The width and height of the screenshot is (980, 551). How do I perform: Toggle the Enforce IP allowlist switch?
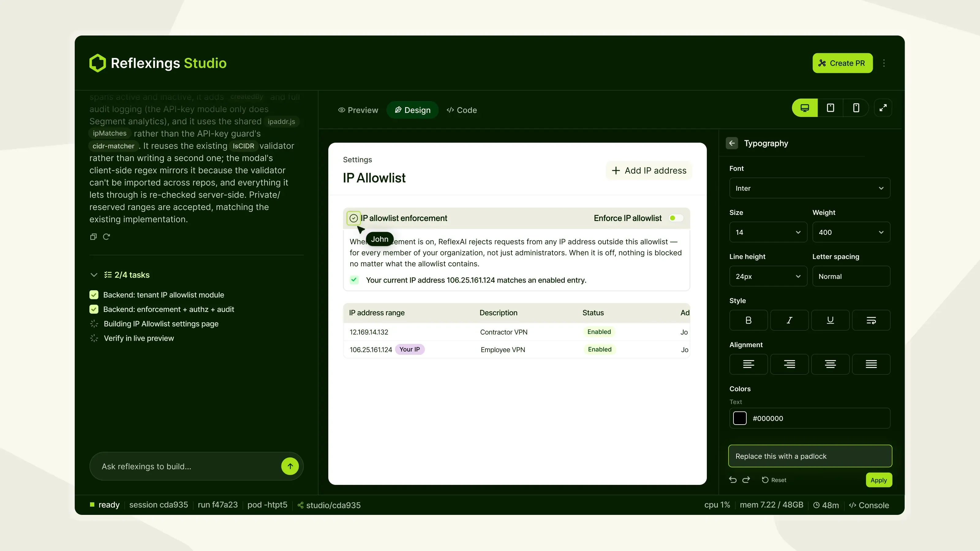tap(676, 218)
